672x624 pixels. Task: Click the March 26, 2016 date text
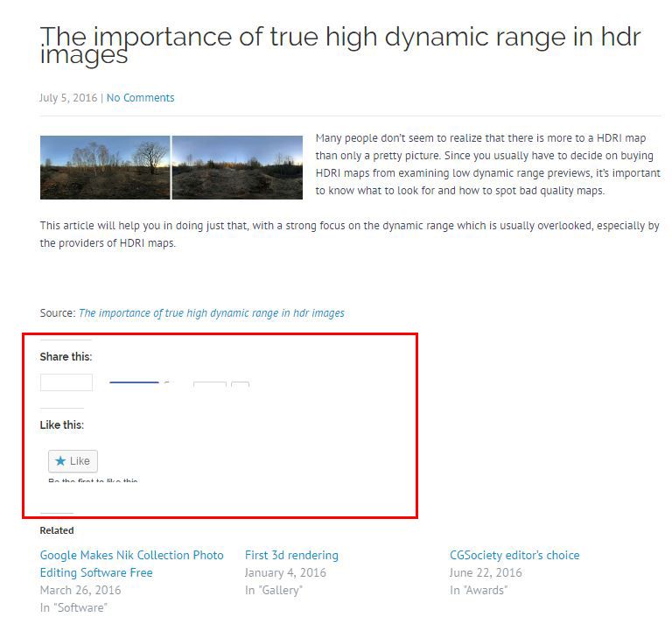[x=80, y=590]
